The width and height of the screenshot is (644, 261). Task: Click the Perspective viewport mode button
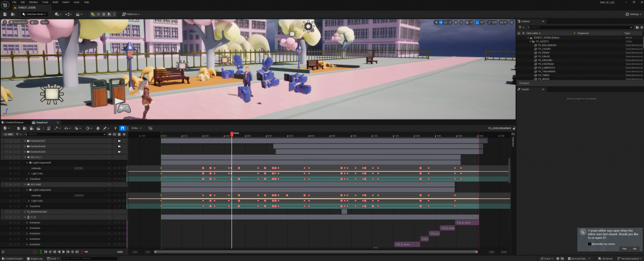point(18,22)
